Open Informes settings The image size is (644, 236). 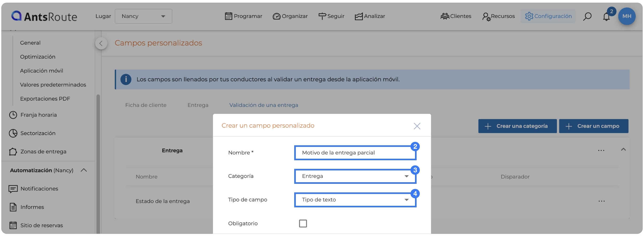pos(26,207)
